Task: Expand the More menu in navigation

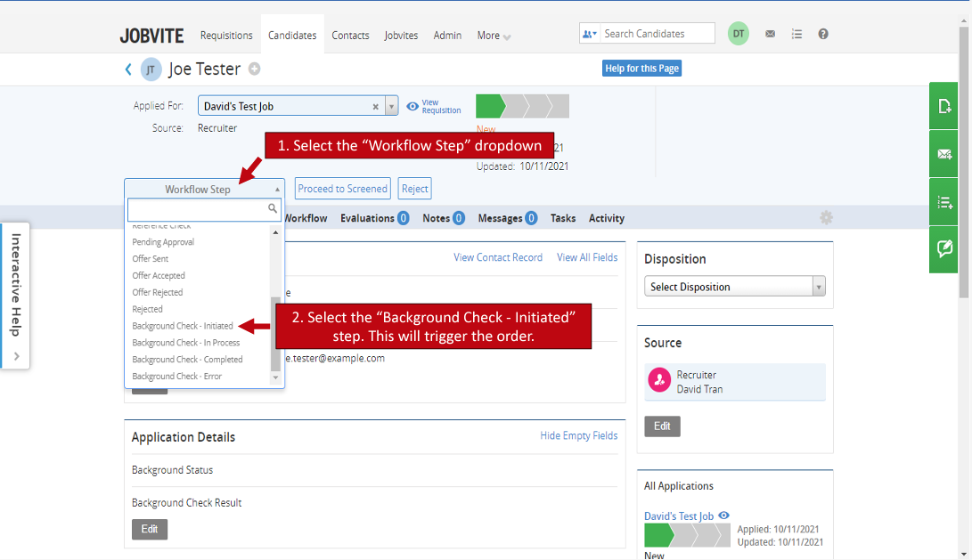Action: (494, 36)
